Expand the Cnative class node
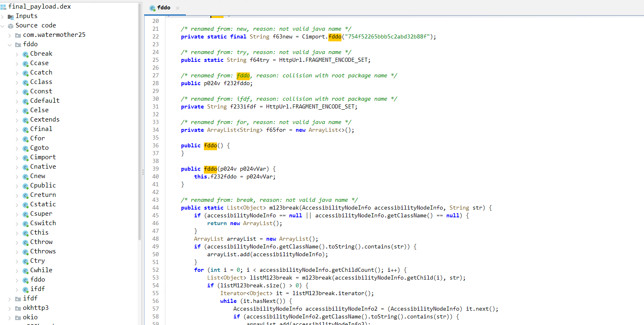 (17, 167)
